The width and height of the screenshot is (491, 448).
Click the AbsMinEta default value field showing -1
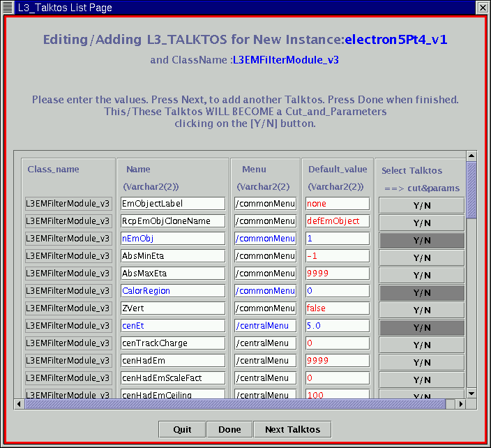coord(337,256)
